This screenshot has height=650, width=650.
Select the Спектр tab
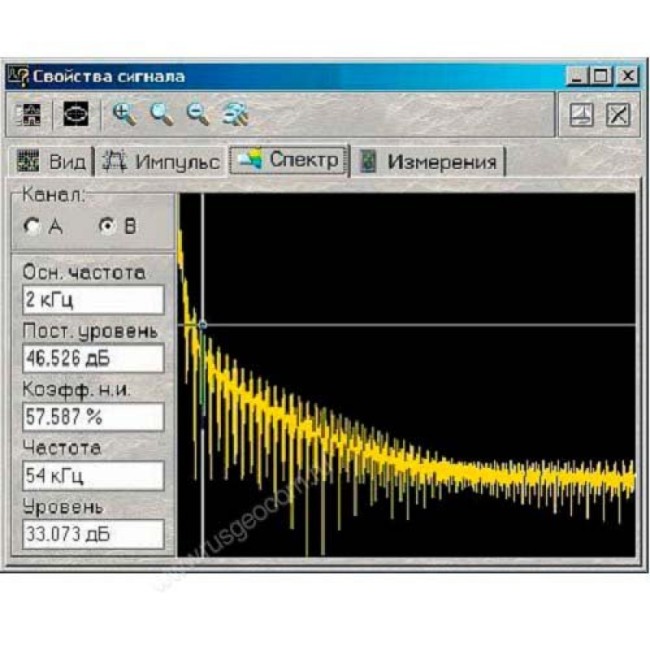point(288,160)
